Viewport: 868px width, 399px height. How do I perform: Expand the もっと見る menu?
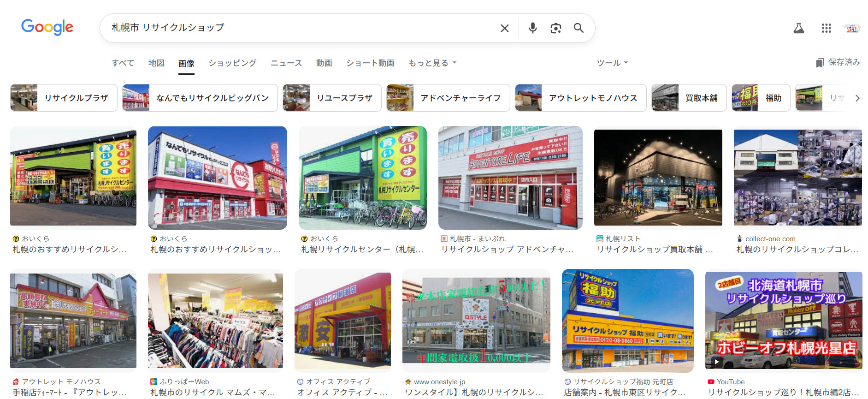(x=432, y=63)
